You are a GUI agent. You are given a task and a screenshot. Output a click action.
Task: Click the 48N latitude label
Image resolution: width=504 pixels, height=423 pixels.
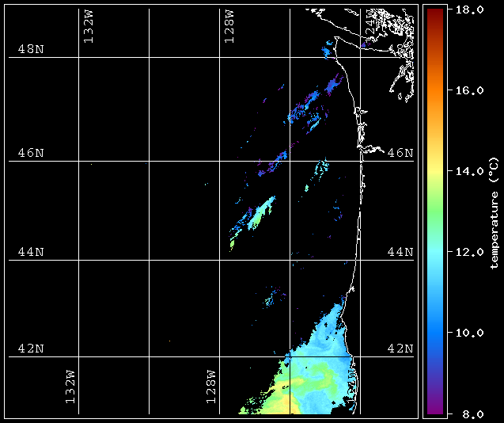point(31,49)
